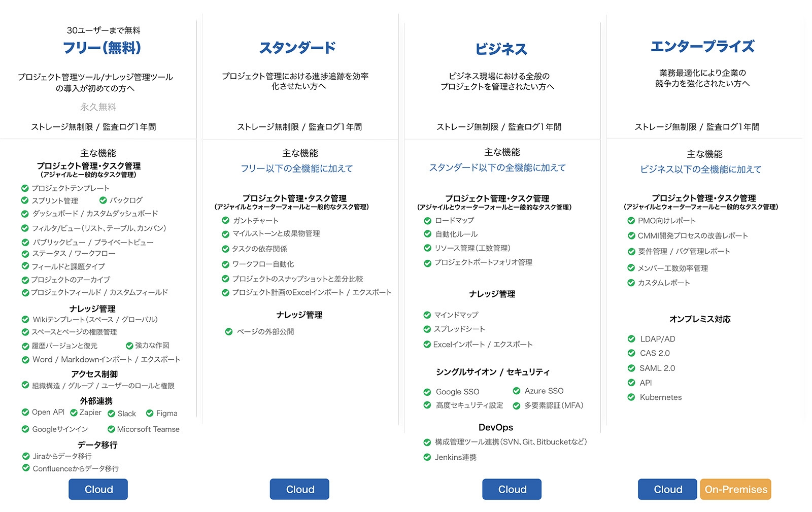Click the checkmark beside プロジェクトテンプレート

25,188
